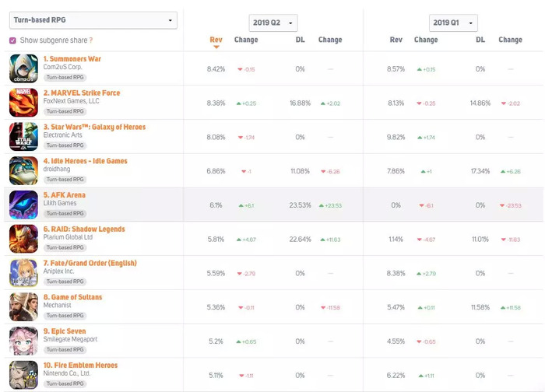Expand the Turn-based RPG genre dropdown
The width and height of the screenshot is (545, 392).
93,20
